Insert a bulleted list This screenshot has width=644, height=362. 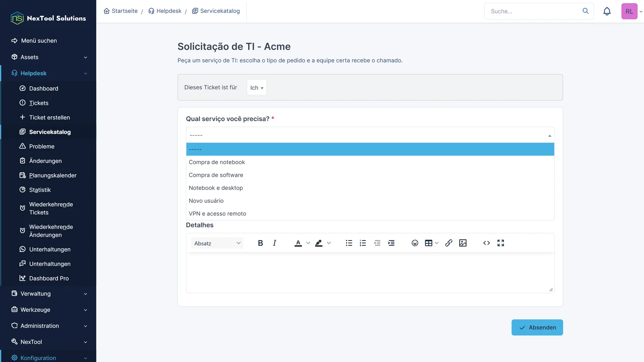pos(349,243)
